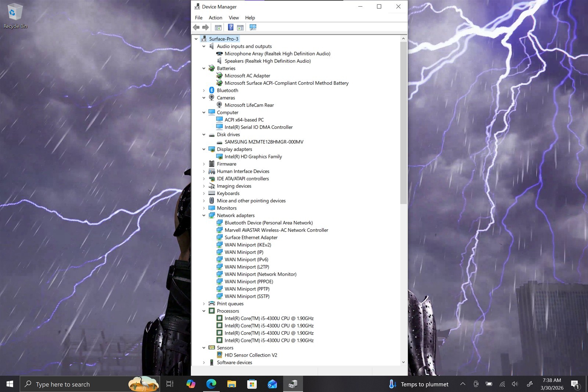
Task: Select Intel(R) HD Graphics Family device
Action: pyautogui.click(x=253, y=157)
